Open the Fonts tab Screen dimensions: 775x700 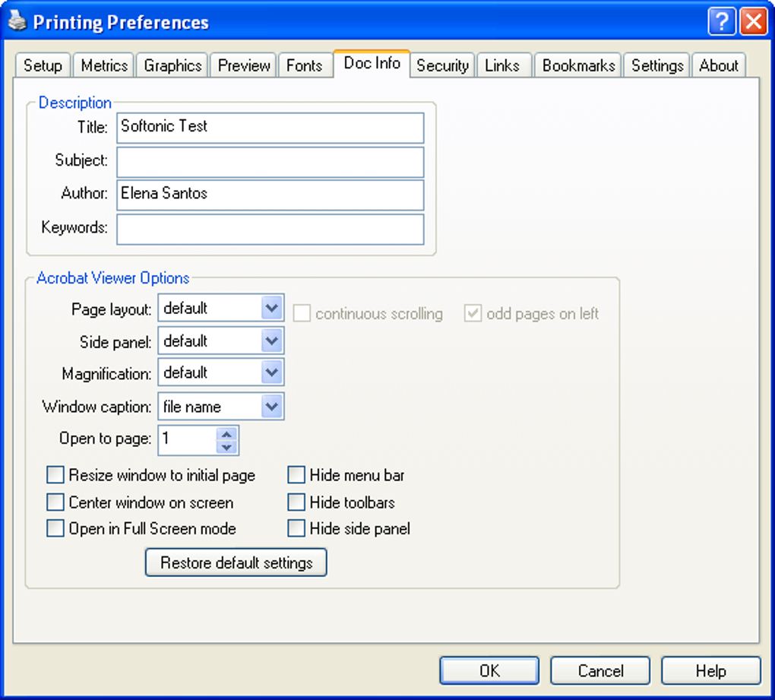304,65
